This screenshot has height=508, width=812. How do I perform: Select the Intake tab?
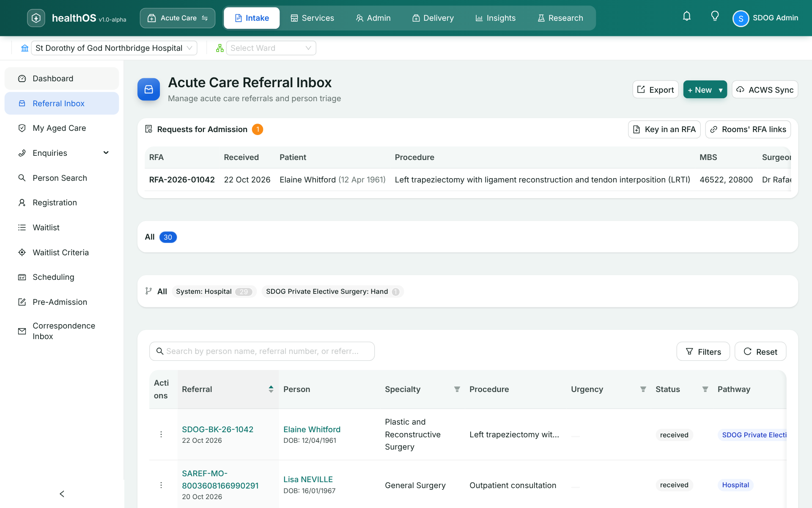click(252, 18)
